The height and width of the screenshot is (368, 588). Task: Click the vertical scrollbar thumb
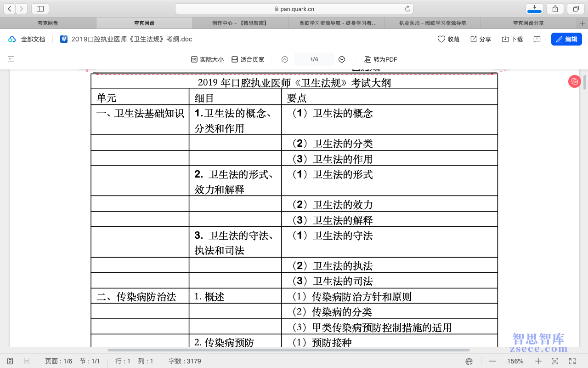tap(585, 82)
